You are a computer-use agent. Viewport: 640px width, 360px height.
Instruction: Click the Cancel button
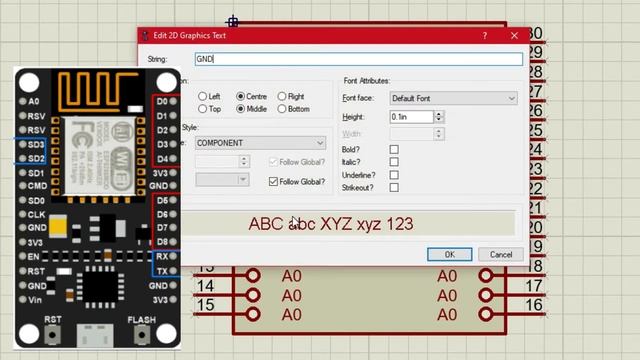tap(501, 254)
